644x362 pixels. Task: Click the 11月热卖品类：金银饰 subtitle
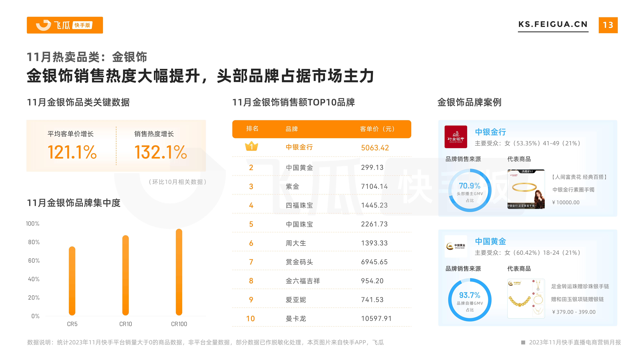coord(87,57)
